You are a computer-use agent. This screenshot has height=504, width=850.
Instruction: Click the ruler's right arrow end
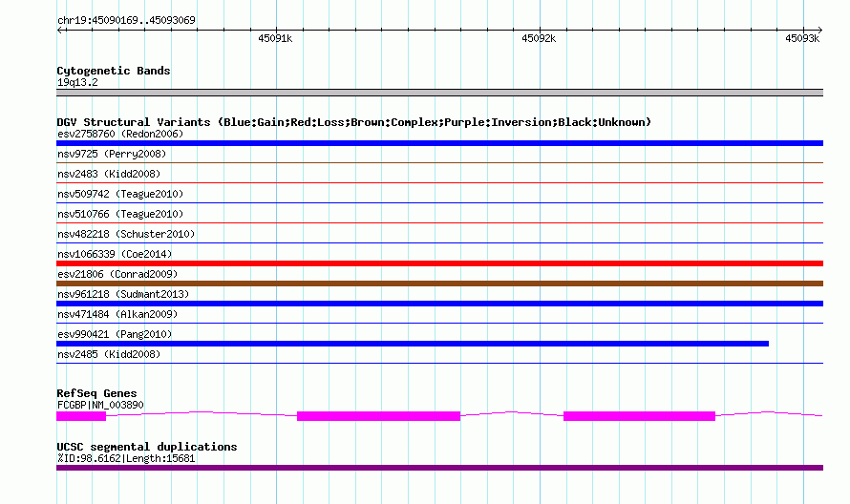tap(819, 30)
